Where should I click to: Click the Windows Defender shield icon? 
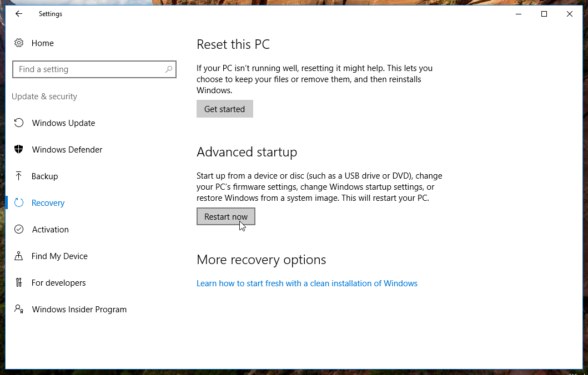[19, 149]
